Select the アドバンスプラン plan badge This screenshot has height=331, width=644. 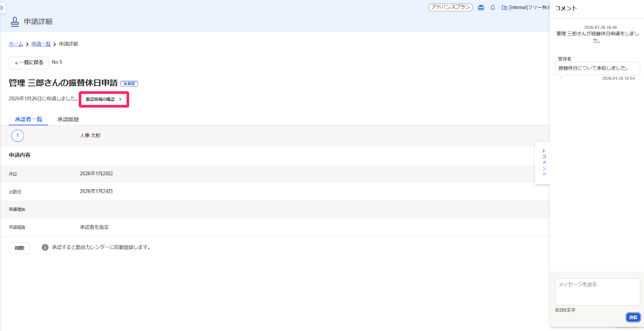tap(450, 7)
